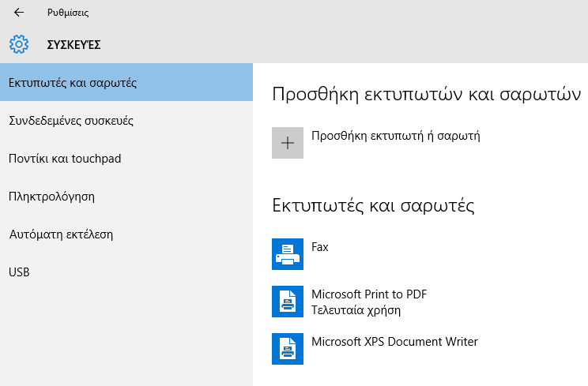Click the Fax device name
The width and height of the screenshot is (588, 386).
click(320, 247)
